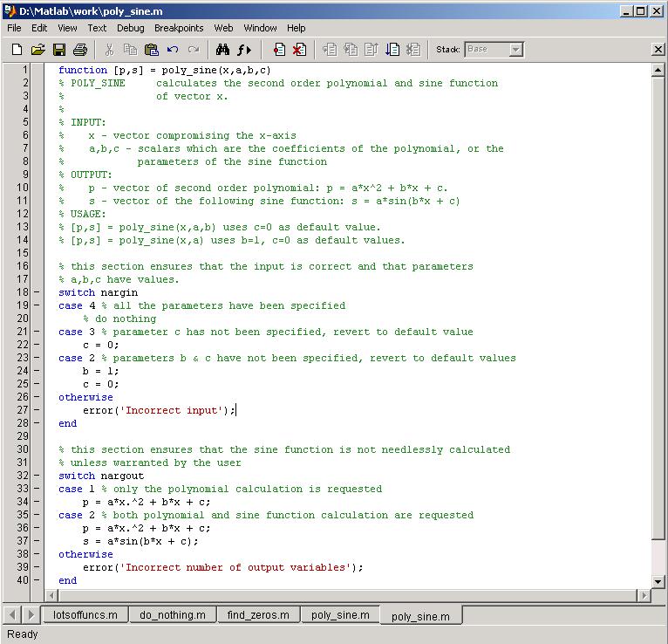Toggle breakpoint dash at line 32 switch nargout

click(37, 476)
